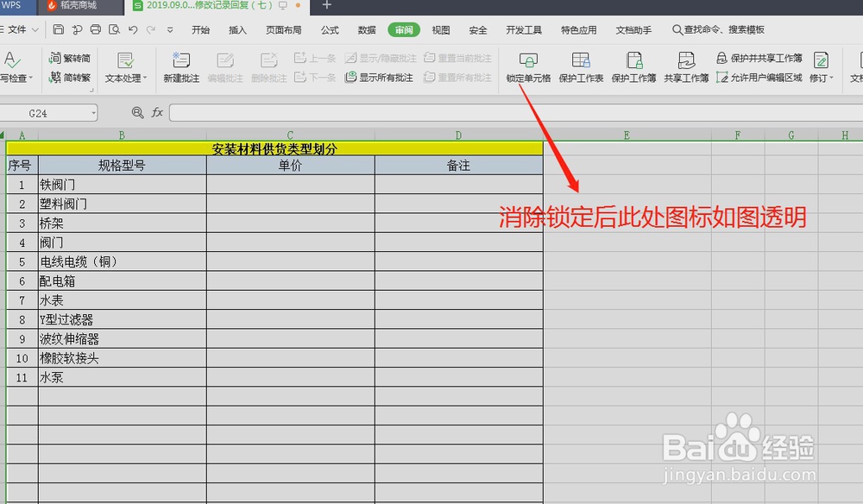Viewport: 863px width, 504px height.
Task: Open the 文件 menu
Action: [x=20, y=29]
